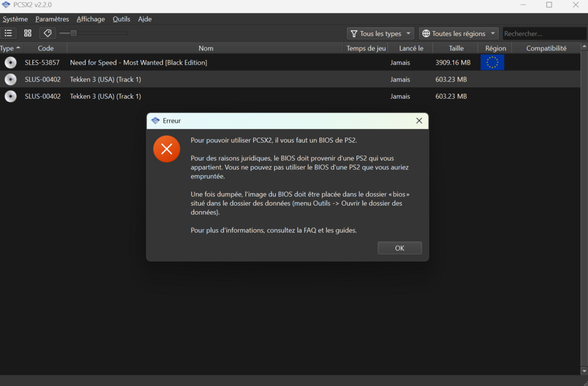Click the PCSX2 logo in title bar
Viewport: 588px width, 386px height.
tap(6, 5)
